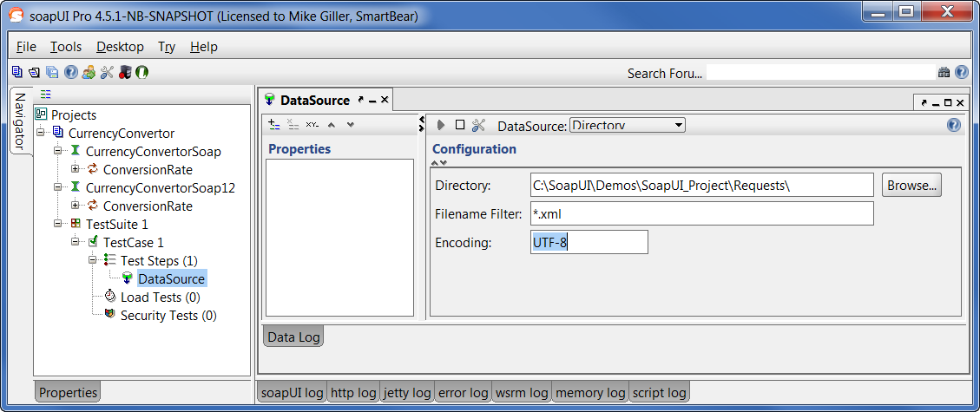Select the DataSource test step in tree
Image resolution: width=980 pixels, height=412 pixels.
pyautogui.click(x=171, y=279)
